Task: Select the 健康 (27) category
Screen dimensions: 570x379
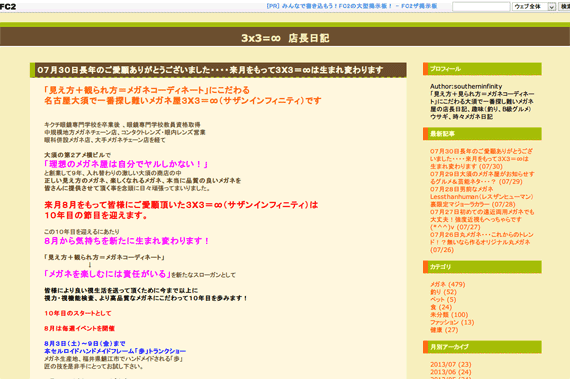Action: point(444,330)
